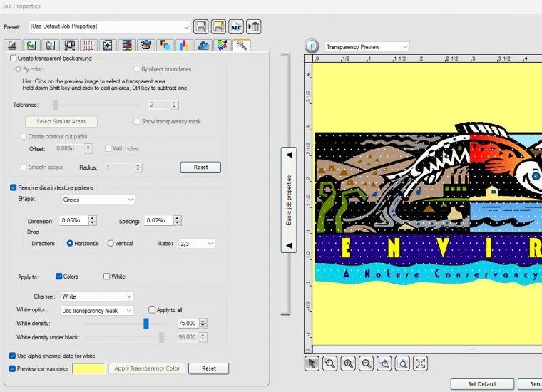Click the Select Similar Areas button

point(61,122)
